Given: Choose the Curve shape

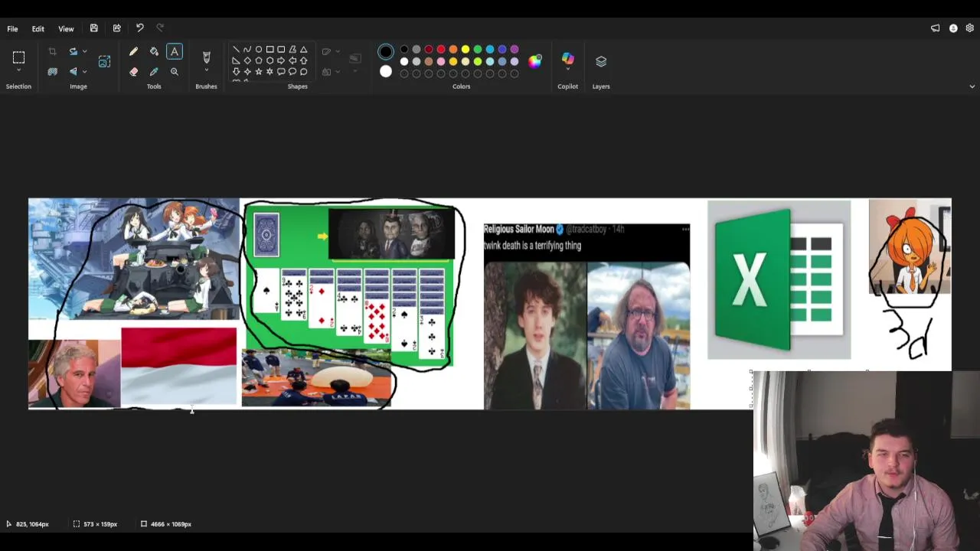Looking at the screenshot, I should point(247,49).
